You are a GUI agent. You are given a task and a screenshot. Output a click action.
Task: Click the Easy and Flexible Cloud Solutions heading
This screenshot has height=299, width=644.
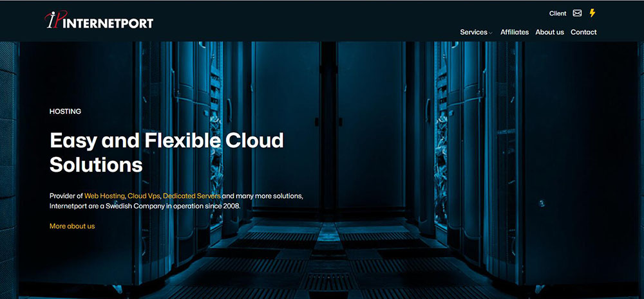pyautogui.click(x=166, y=152)
